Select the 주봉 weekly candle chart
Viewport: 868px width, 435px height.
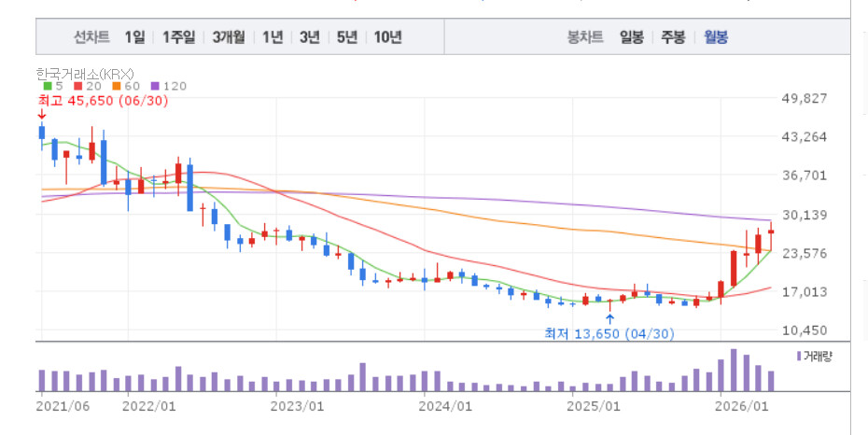(x=673, y=37)
